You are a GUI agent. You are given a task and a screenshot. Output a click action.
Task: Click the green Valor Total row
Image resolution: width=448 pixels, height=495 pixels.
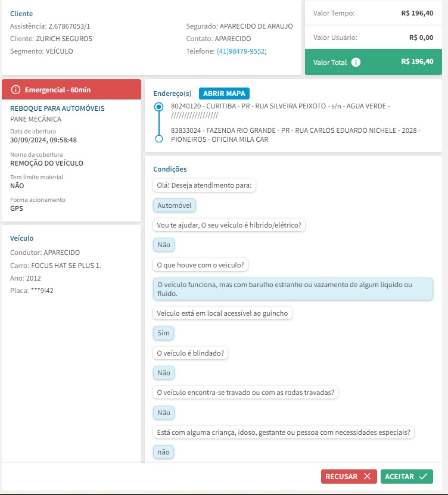point(373,62)
